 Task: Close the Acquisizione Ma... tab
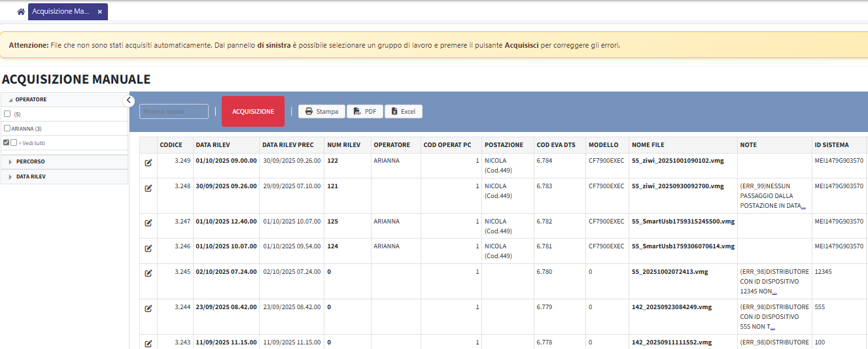(x=99, y=12)
